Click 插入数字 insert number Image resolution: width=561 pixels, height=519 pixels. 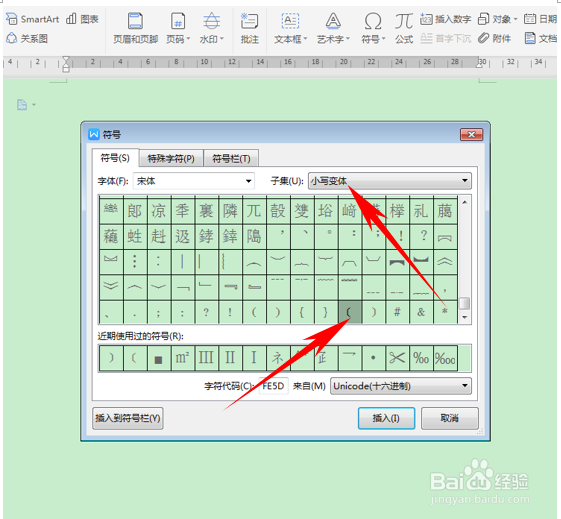[446, 19]
